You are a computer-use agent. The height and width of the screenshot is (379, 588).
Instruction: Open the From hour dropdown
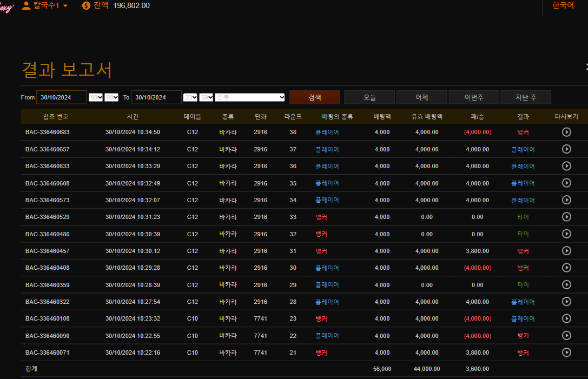click(x=96, y=97)
